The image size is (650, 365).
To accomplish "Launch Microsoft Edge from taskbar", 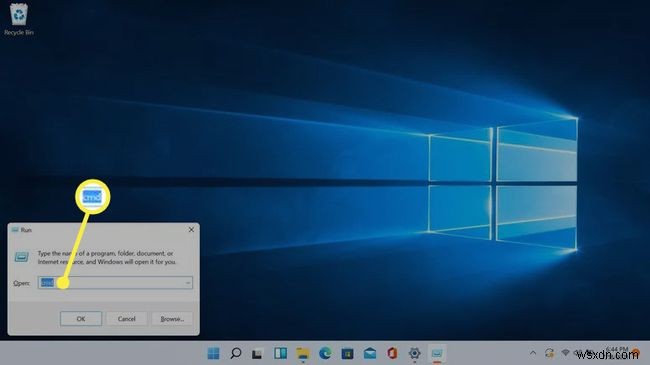I will (x=325, y=353).
